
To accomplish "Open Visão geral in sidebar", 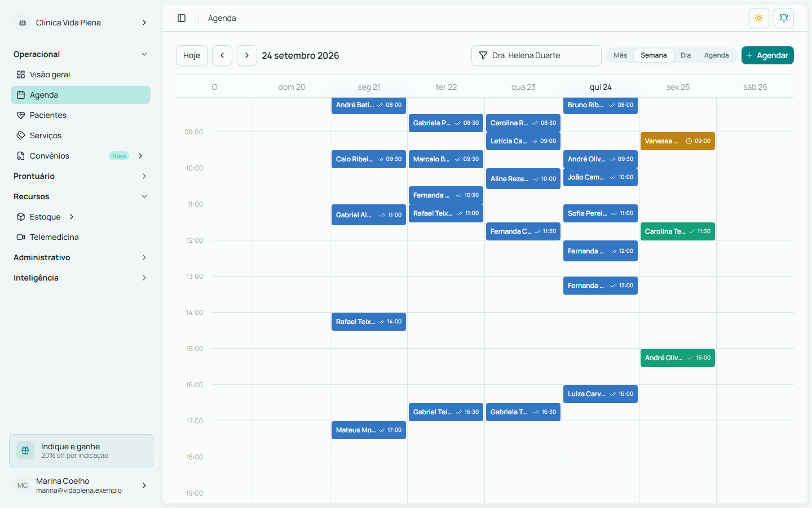I will 81,75.
